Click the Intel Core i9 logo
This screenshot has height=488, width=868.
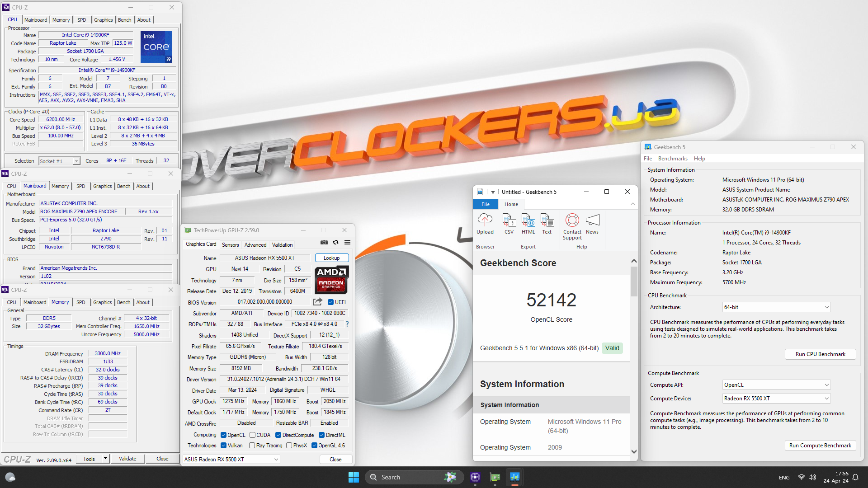(x=156, y=47)
